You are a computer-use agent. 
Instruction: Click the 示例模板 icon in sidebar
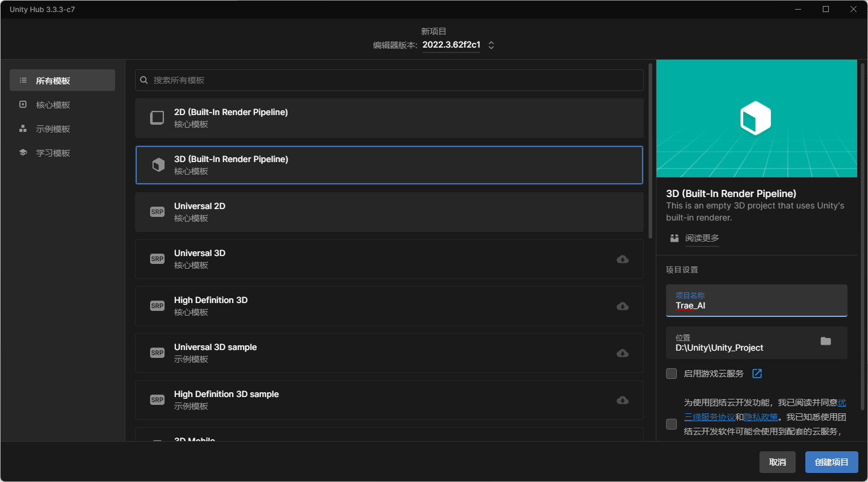23,128
